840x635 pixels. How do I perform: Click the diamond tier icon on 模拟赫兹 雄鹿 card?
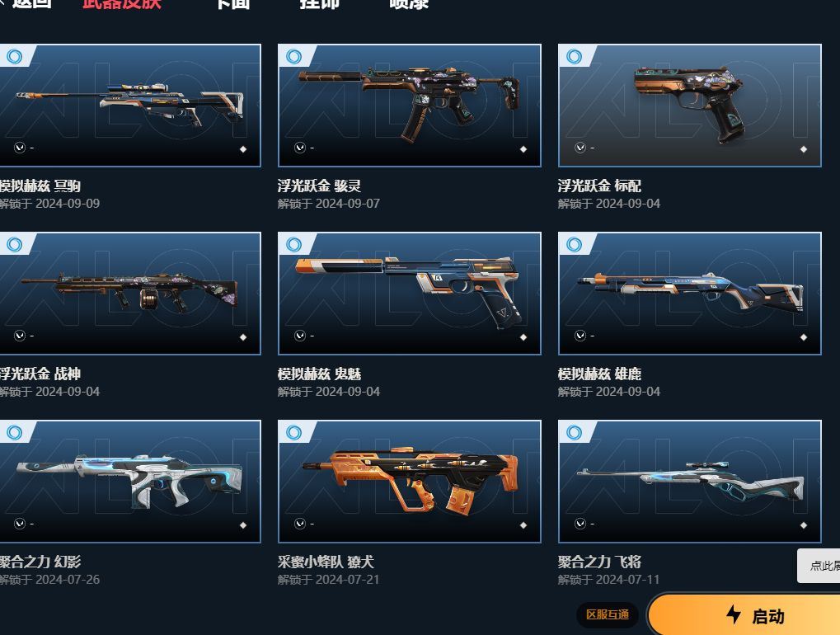coord(804,337)
